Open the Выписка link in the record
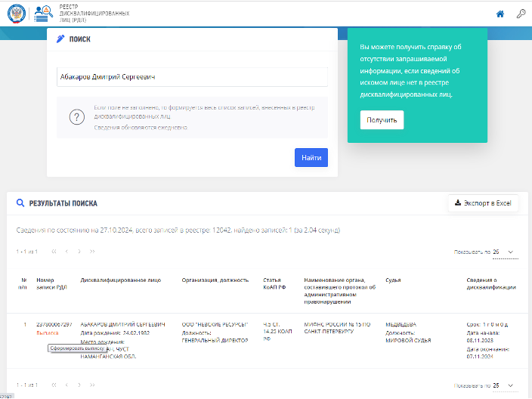This screenshot has height=399, width=532. [47, 332]
